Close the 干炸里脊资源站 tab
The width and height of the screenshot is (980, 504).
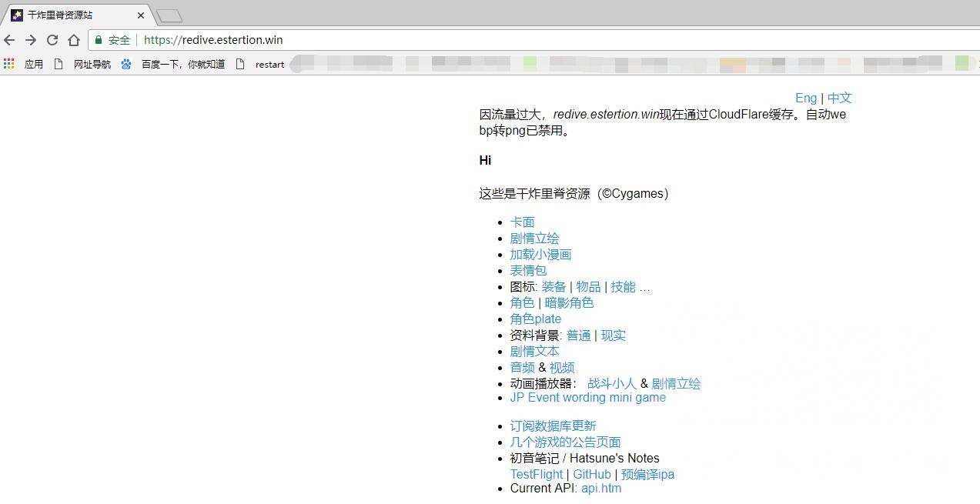[141, 15]
